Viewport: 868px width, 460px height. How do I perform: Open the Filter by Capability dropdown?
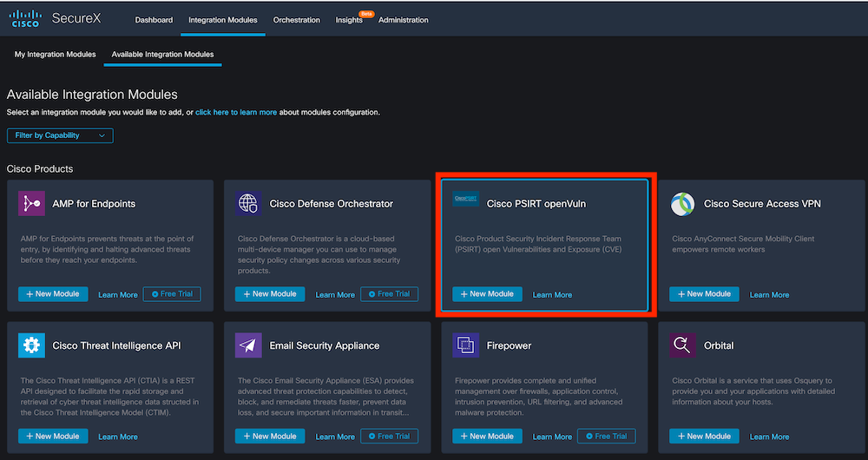[60, 135]
